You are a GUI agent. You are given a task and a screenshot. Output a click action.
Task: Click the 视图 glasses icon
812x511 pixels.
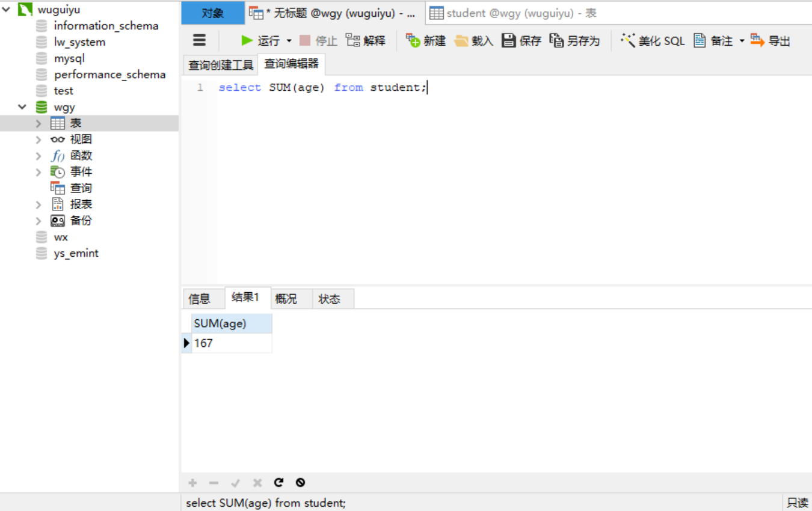tap(58, 139)
